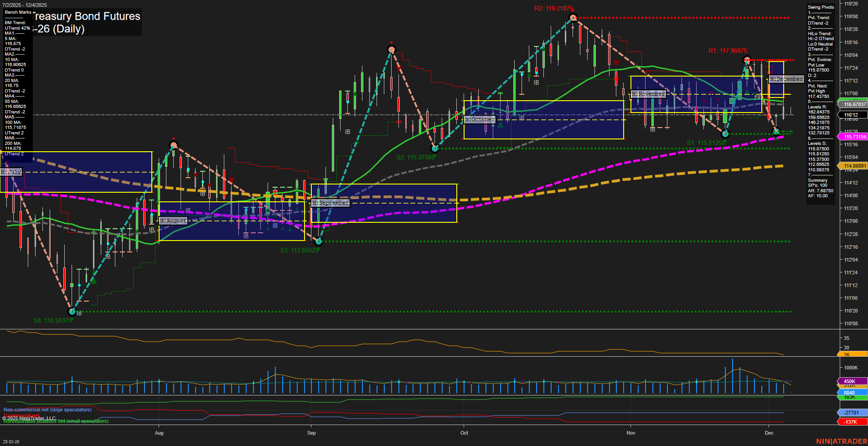Viewport: 868px width, 446px height.
Task: Click the teal pivot circle at S3 112.65625
Action: pyautogui.click(x=319, y=241)
